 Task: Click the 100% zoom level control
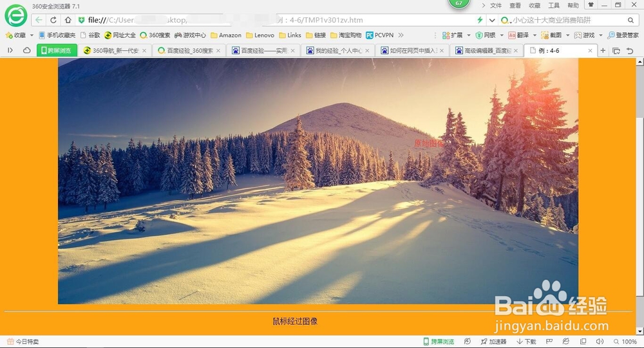coord(625,342)
